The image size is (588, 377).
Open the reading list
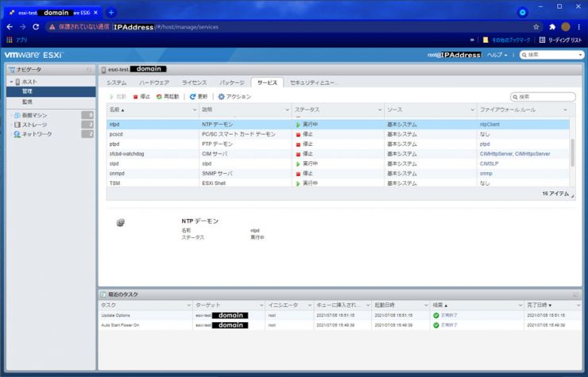point(560,40)
